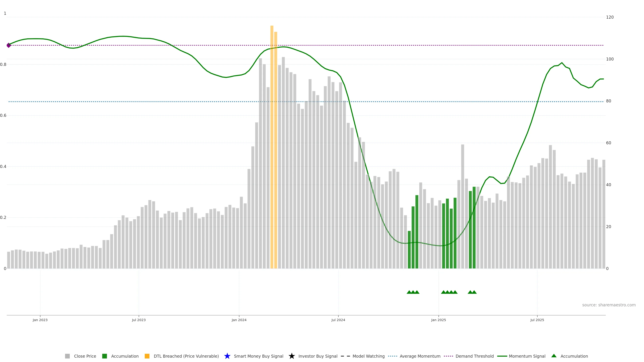Toggle Demand Threshold legend label
The width and height of the screenshot is (644, 362).
474,356
